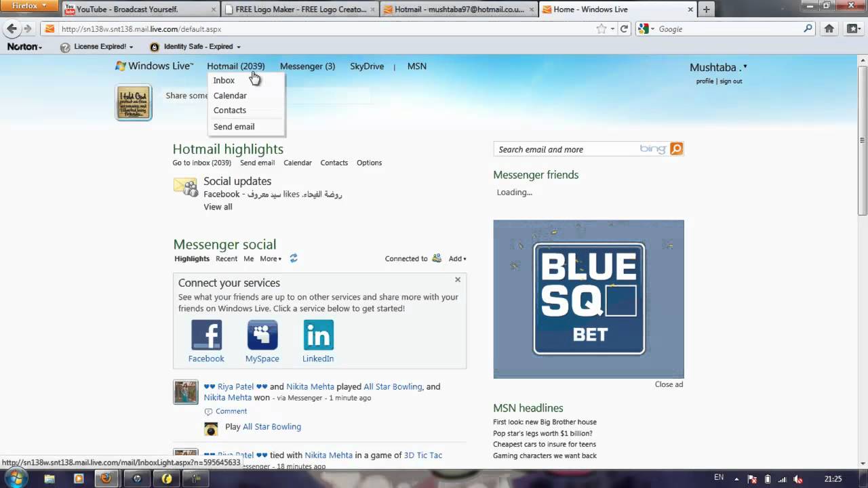Expand the More dropdown in Messenger social
The width and height of the screenshot is (868, 488).
(x=269, y=258)
